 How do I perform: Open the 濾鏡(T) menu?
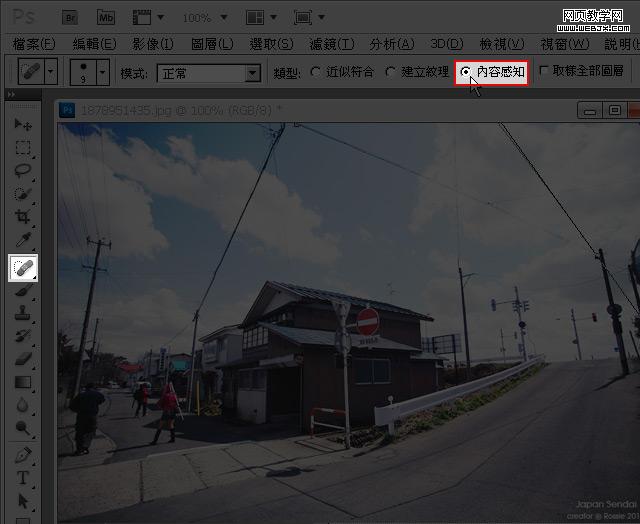coord(331,44)
